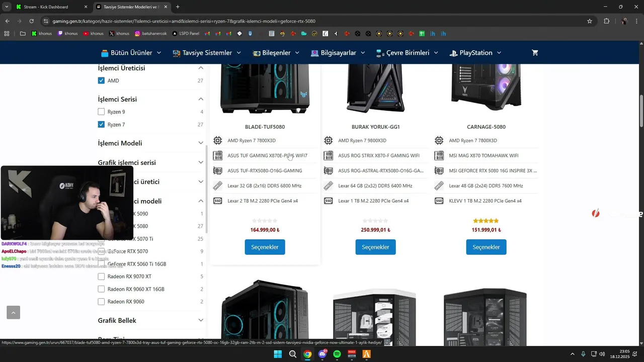Click the scroll-to-top arrow button

tap(13, 313)
